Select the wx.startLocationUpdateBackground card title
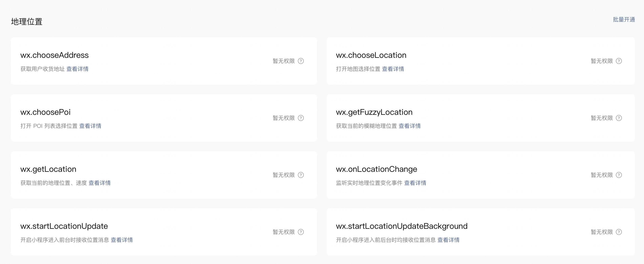Screen dimensions: 644x264 coord(401,226)
